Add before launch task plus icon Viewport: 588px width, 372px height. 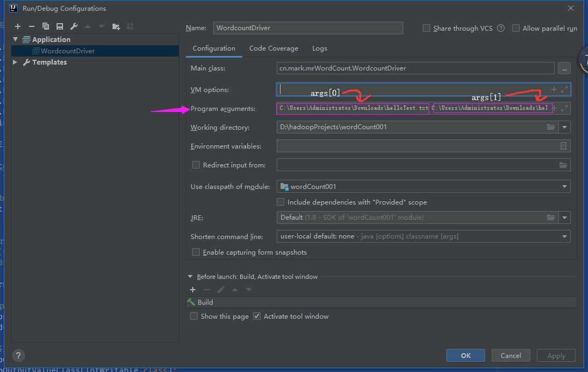[193, 290]
